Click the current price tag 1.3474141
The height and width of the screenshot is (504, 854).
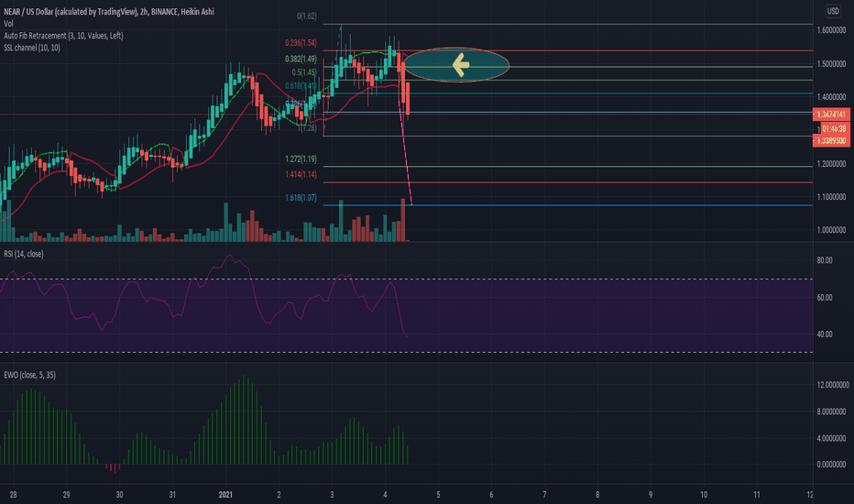click(x=831, y=114)
